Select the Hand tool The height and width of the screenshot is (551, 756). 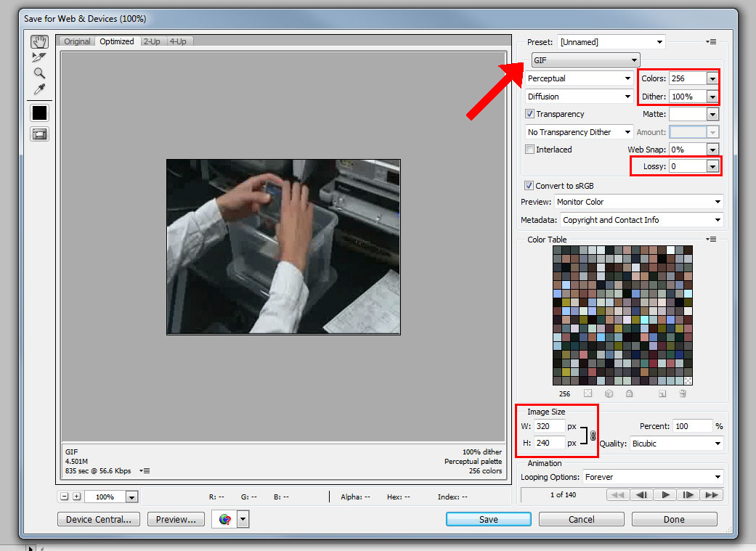pos(39,41)
